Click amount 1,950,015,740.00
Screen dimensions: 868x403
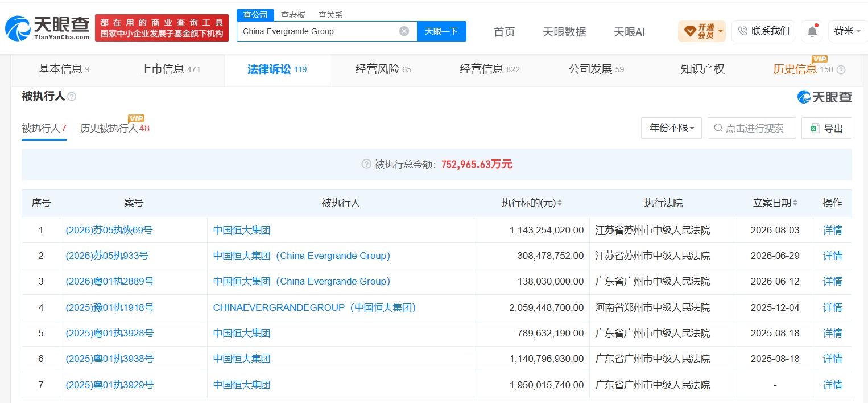547,385
